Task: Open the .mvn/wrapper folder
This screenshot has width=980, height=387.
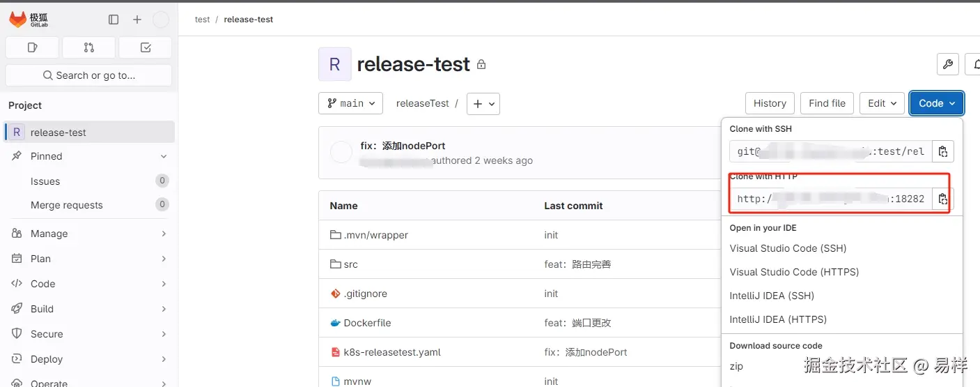Action: point(376,235)
